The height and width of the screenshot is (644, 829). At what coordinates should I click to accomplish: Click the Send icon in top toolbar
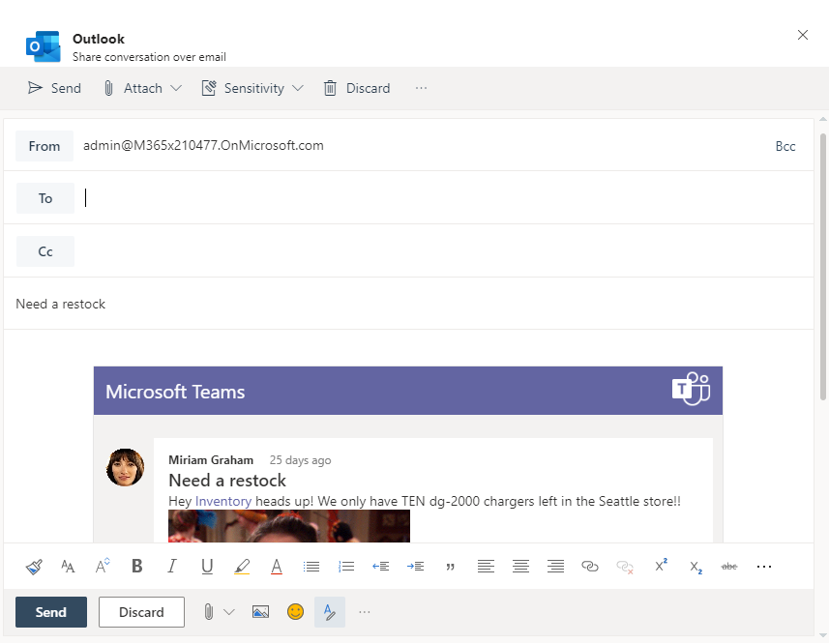pyautogui.click(x=35, y=88)
